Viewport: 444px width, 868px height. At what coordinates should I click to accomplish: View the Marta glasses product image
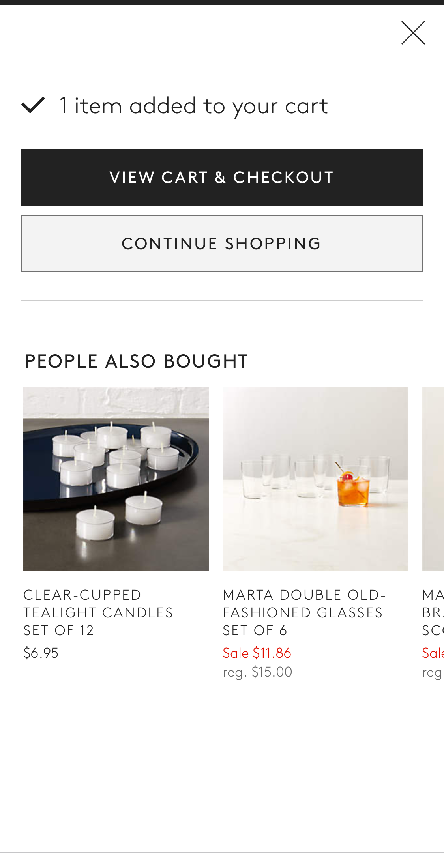click(315, 479)
